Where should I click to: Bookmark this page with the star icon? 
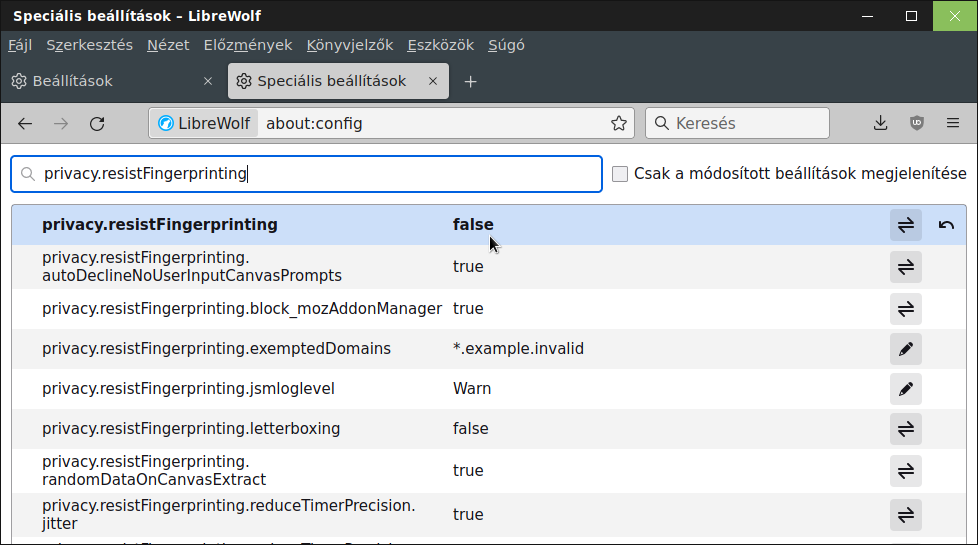619,123
